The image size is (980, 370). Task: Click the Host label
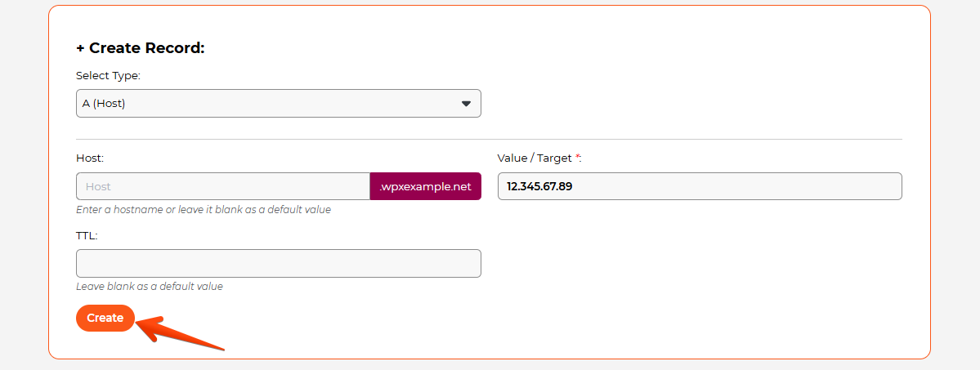90,158
